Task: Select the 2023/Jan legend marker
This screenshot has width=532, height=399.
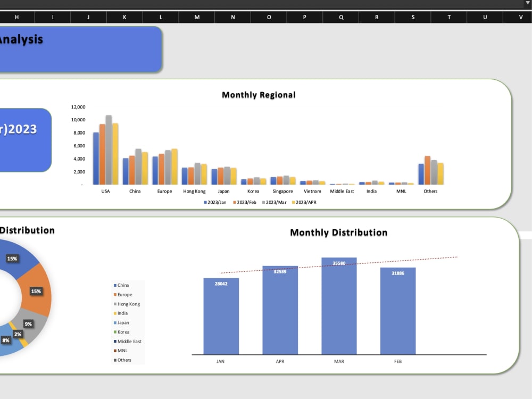Action: [x=204, y=202]
